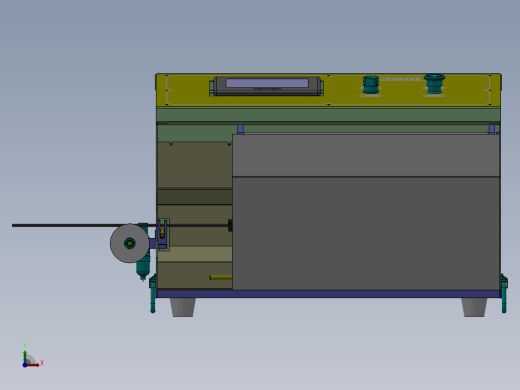Select the small yellow pin near cover
This screenshot has width=520, height=390.
(221, 277)
